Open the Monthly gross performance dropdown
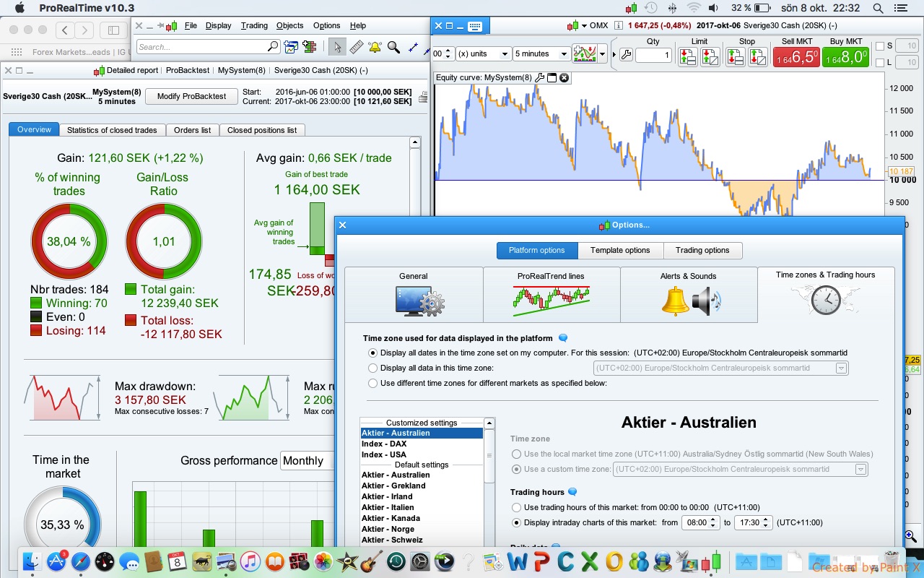Viewport: 924px width, 578px height. pos(308,461)
